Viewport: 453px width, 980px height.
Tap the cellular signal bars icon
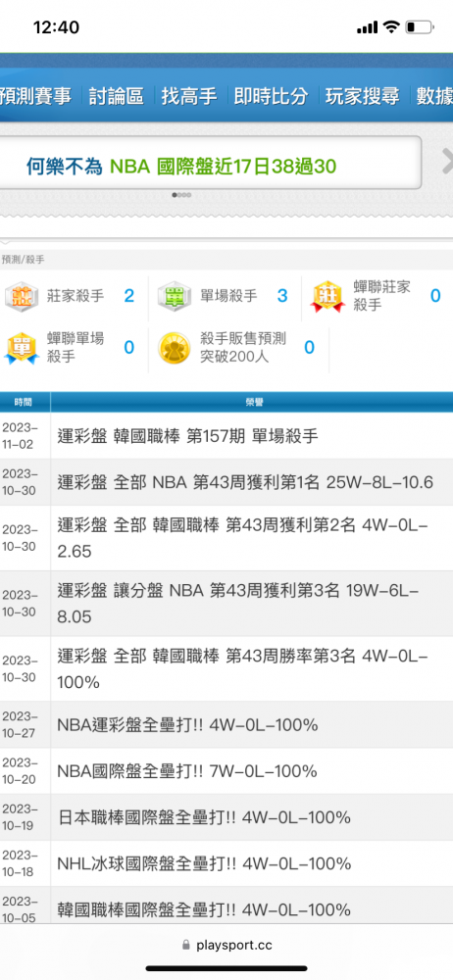(368, 27)
